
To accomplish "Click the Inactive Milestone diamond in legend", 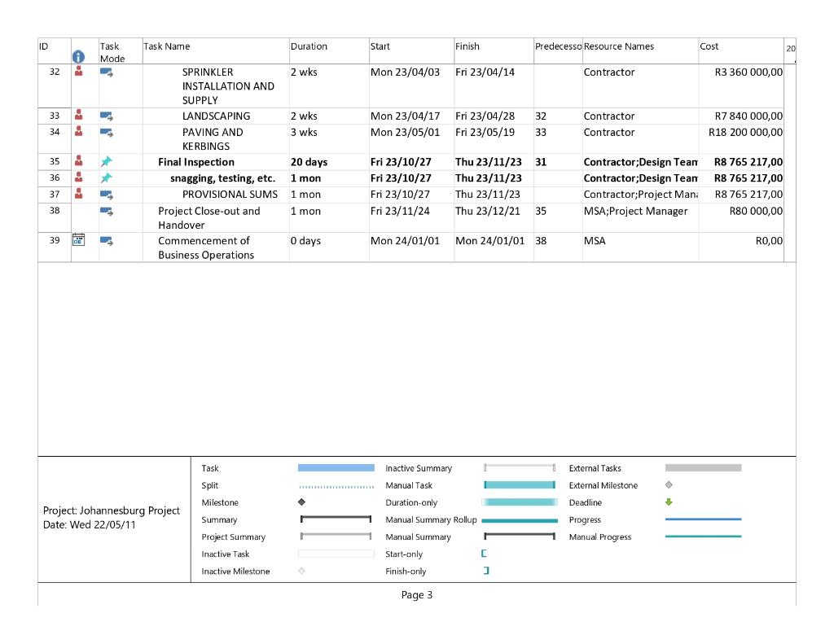I will tap(301, 571).
